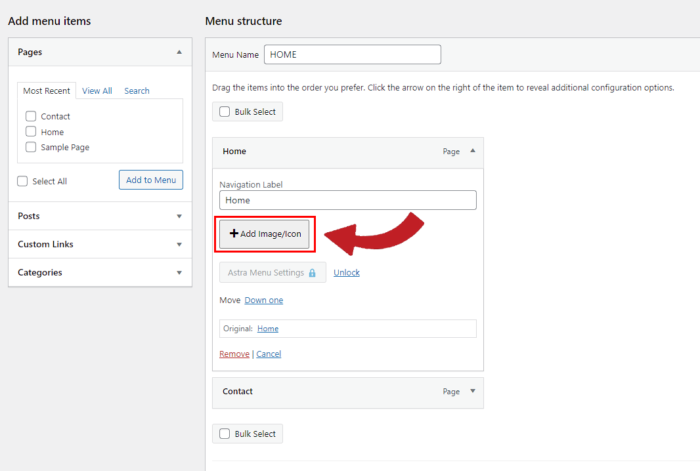Click the lock icon on Astra Menu Settings

coord(312,273)
